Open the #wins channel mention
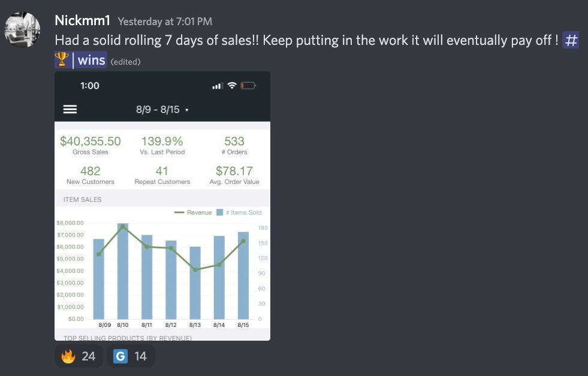The height and width of the screenshot is (376, 588). point(81,60)
